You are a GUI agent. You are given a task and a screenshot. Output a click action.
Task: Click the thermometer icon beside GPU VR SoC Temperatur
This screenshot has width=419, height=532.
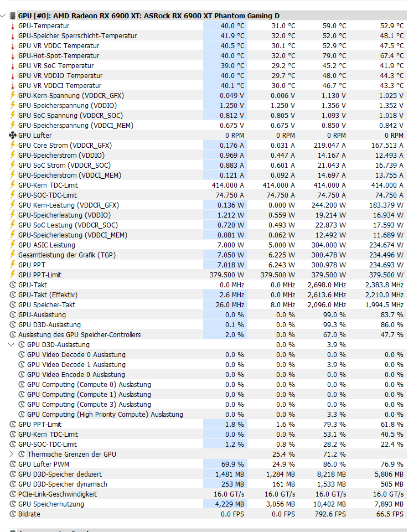pos(13,65)
